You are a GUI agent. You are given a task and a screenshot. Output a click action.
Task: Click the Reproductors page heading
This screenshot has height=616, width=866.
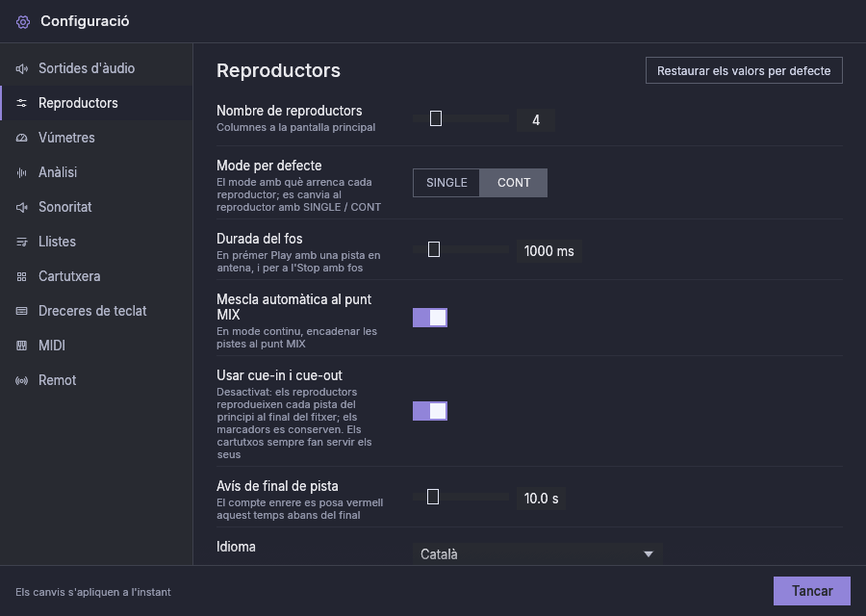tap(278, 70)
